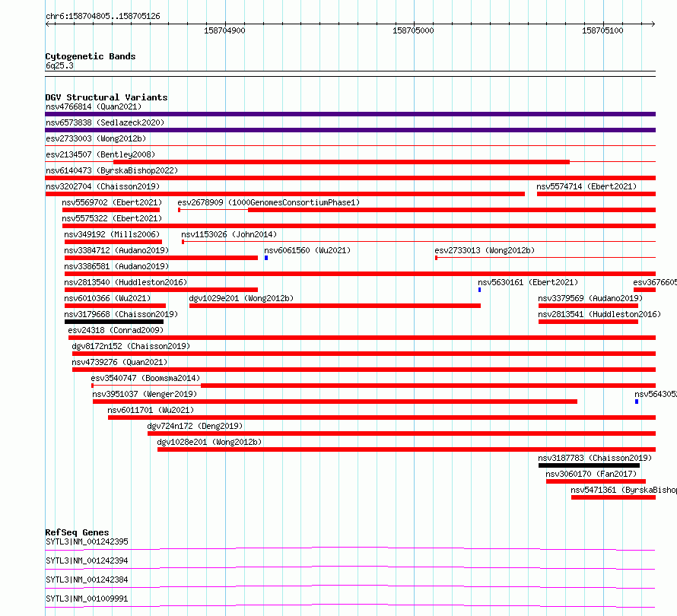Click the RefSeq Genes track title
This screenshot has height=616, width=677.
tap(77, 532)
